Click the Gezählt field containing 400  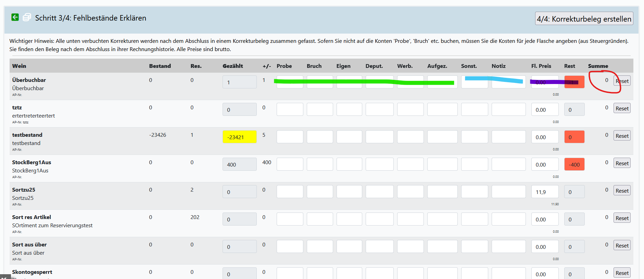click(x=239, y=165)
